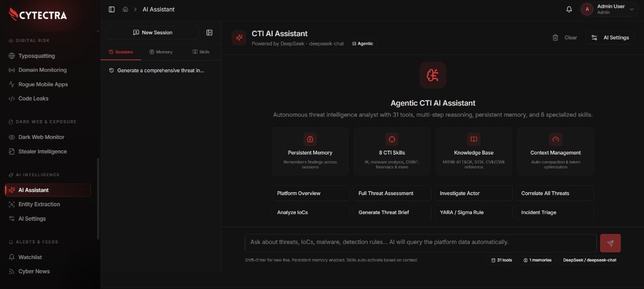
Task: Open Typosquatting in sidebar
Action: [48, 56]
